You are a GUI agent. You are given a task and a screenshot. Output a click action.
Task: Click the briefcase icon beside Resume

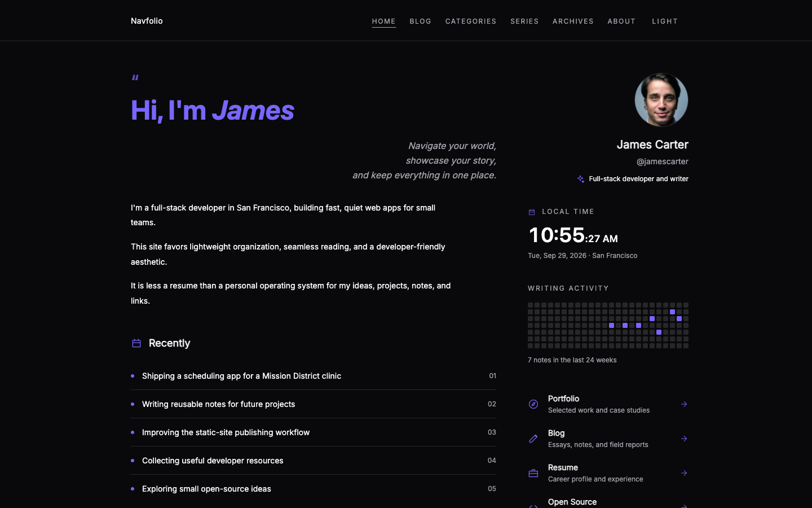[x=533, y=473]
